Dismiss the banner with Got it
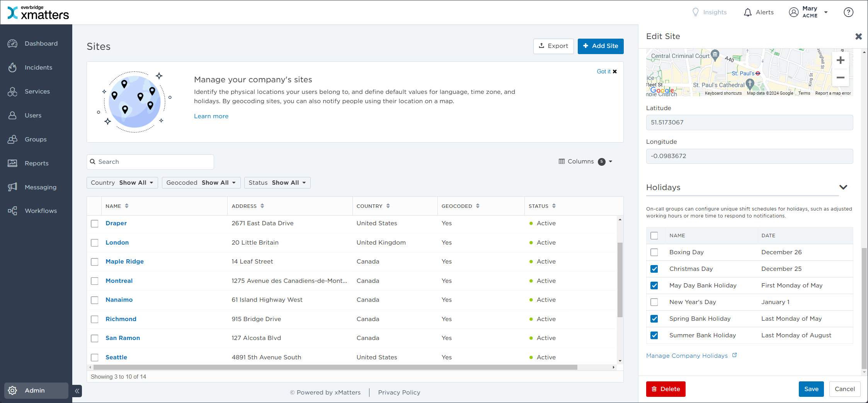The width and height of the screenshot is (868, 403). [x=607, y=71]
